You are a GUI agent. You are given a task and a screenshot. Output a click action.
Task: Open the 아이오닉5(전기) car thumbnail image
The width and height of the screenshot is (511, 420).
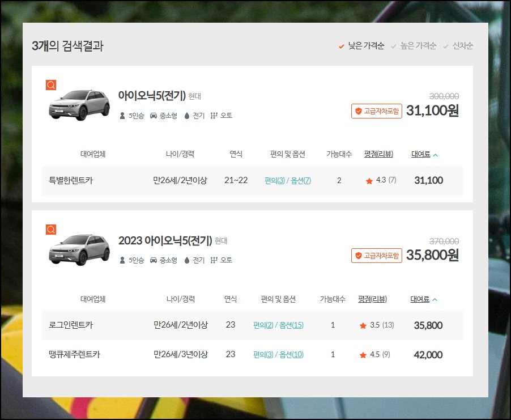[79, 105]
